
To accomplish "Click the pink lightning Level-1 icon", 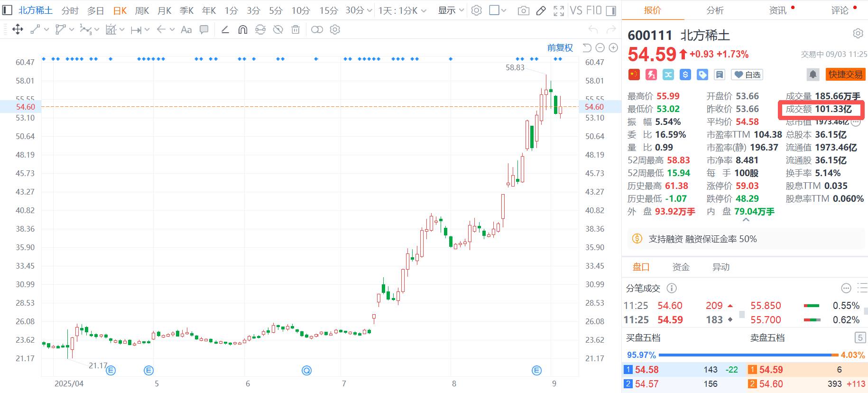I will coord(651,75).
